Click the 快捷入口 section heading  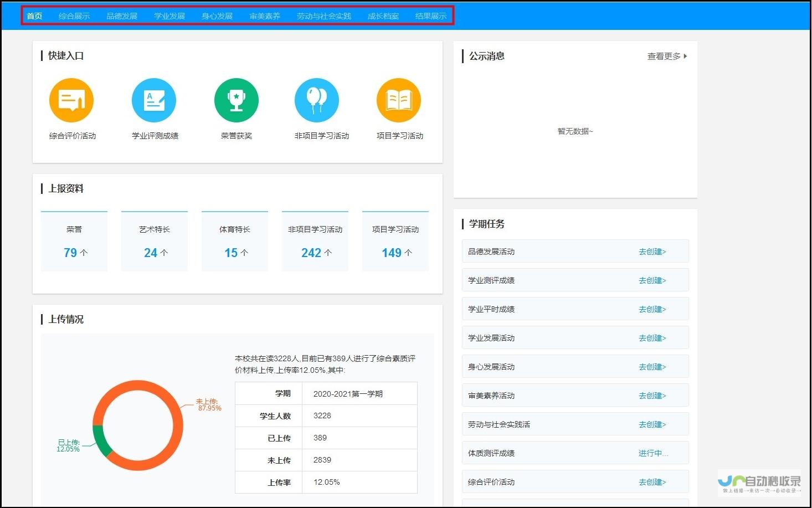66,55
